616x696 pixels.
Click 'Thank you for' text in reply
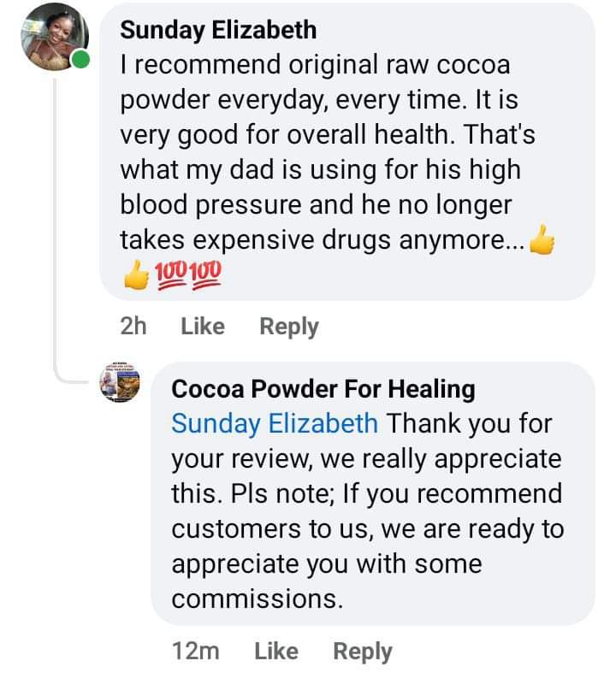coord(471,423)
